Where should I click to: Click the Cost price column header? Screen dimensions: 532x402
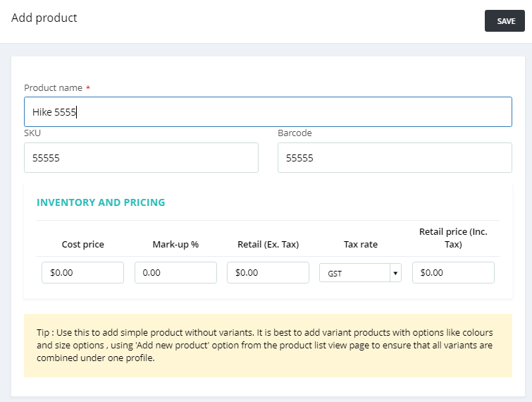[x=82, y=245]
